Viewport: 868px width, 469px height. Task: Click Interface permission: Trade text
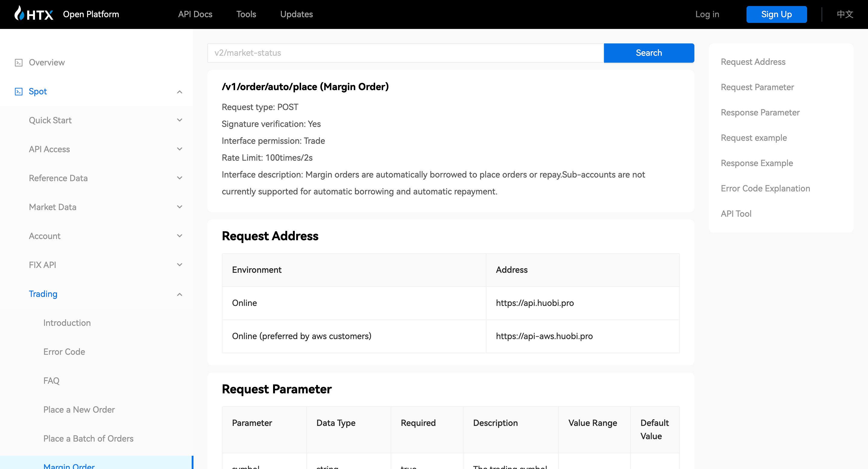point(273,141)
